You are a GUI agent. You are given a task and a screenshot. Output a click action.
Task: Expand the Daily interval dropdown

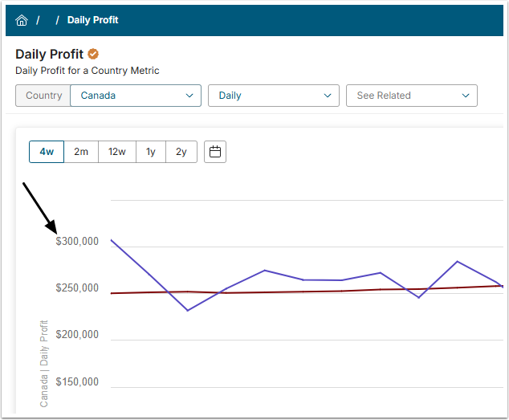tap(273, 96)
